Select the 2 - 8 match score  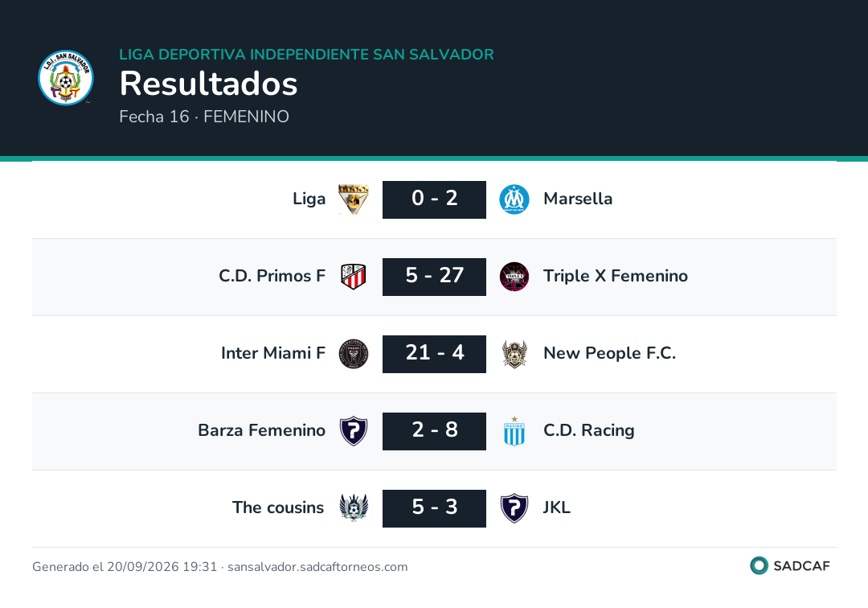[x=434, y=431]
